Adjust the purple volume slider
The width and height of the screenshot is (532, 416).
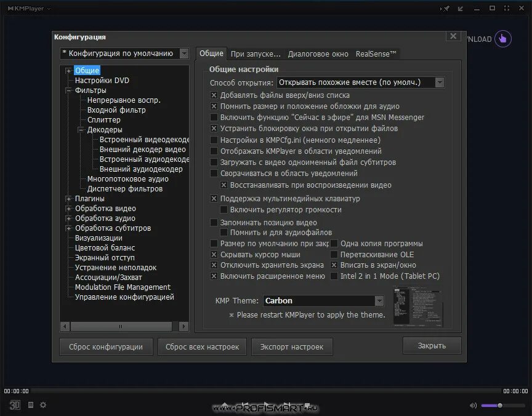pos(500,405)
